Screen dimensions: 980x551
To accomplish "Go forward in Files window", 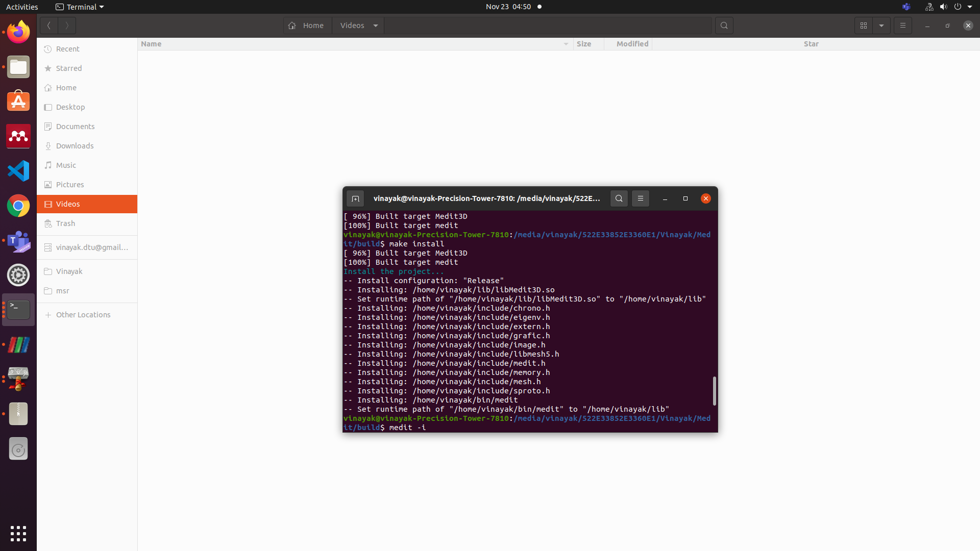I will pyautogui.click(x=67, y=26).
